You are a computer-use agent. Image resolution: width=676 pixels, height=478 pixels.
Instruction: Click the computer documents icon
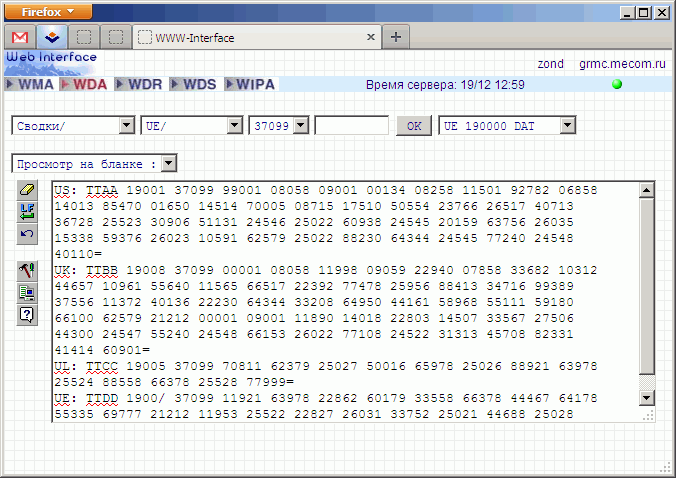27,293
